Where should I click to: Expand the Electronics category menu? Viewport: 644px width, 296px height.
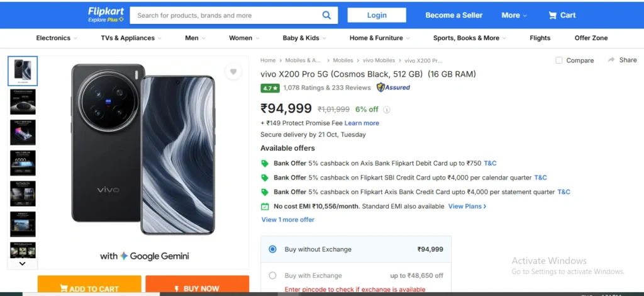coord(57,38)
